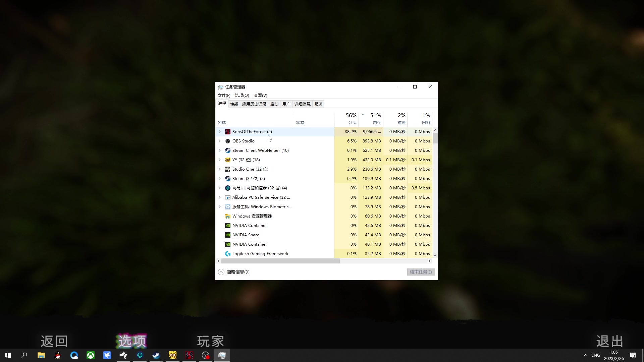Click the horizontal scrollbar right arrow

430,261
